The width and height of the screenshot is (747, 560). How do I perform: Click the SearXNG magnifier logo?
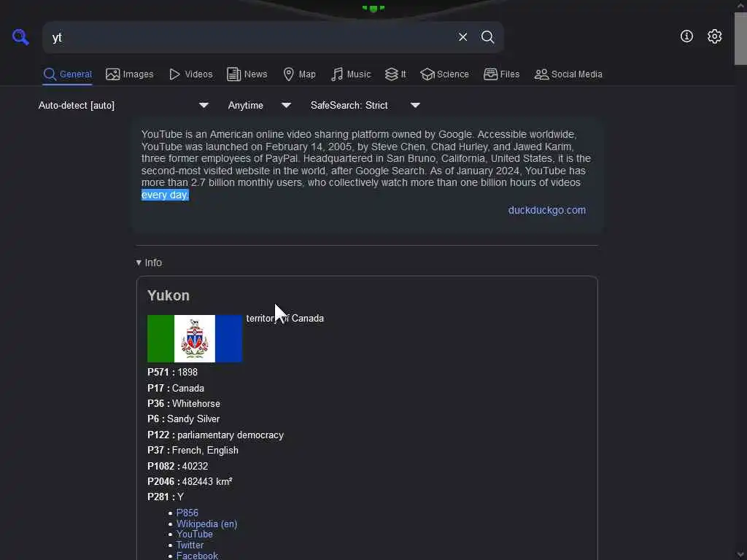[x=20, y=36]
